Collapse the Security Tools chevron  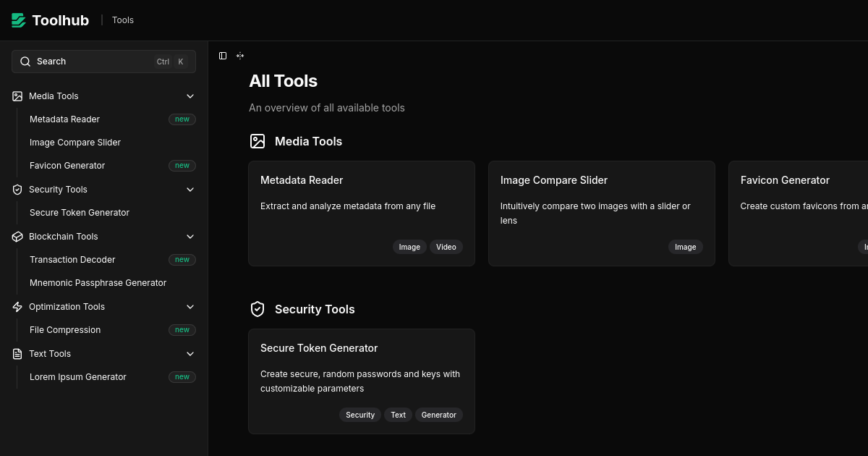coord(190,190)
